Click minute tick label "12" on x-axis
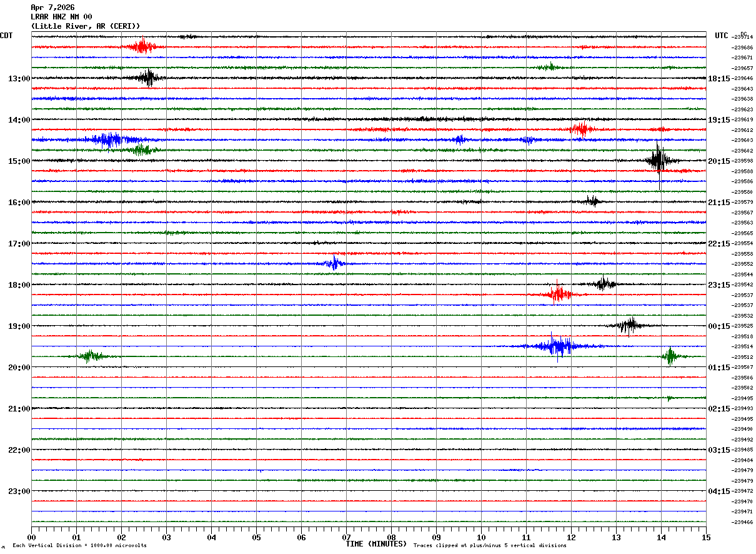756x554 pixels. 571,537
